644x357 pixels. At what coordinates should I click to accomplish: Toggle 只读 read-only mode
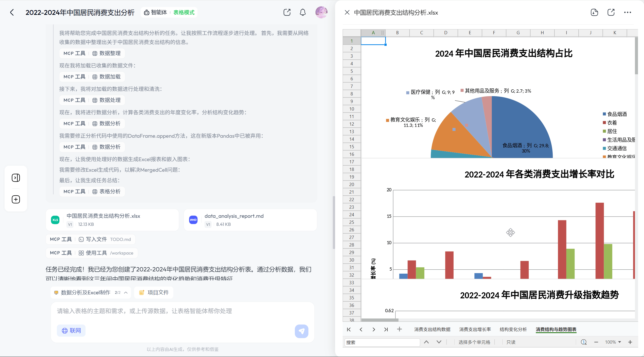511,342
